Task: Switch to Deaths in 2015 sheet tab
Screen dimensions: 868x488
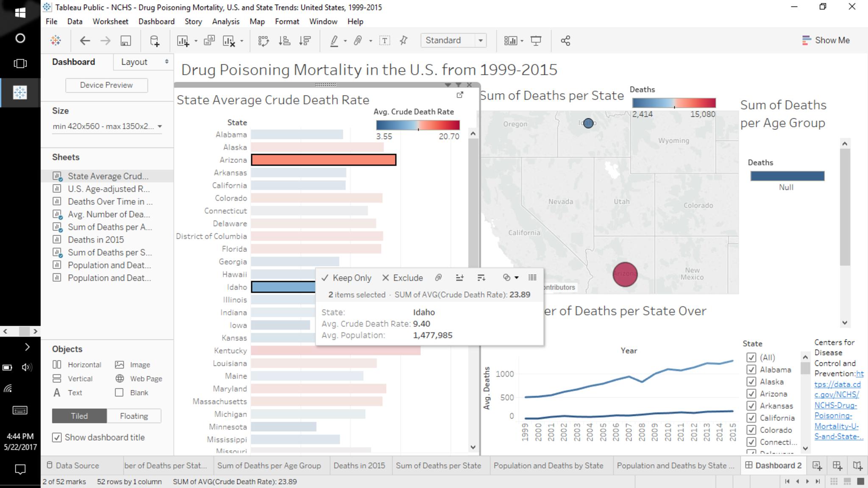Action: pyautogui.click(x=359, y=466)
